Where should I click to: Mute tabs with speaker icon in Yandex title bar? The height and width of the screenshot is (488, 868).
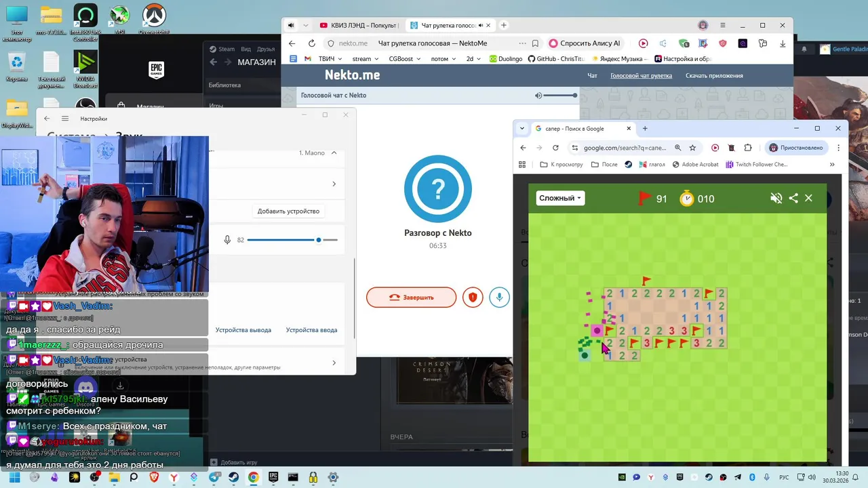point(291,25)
